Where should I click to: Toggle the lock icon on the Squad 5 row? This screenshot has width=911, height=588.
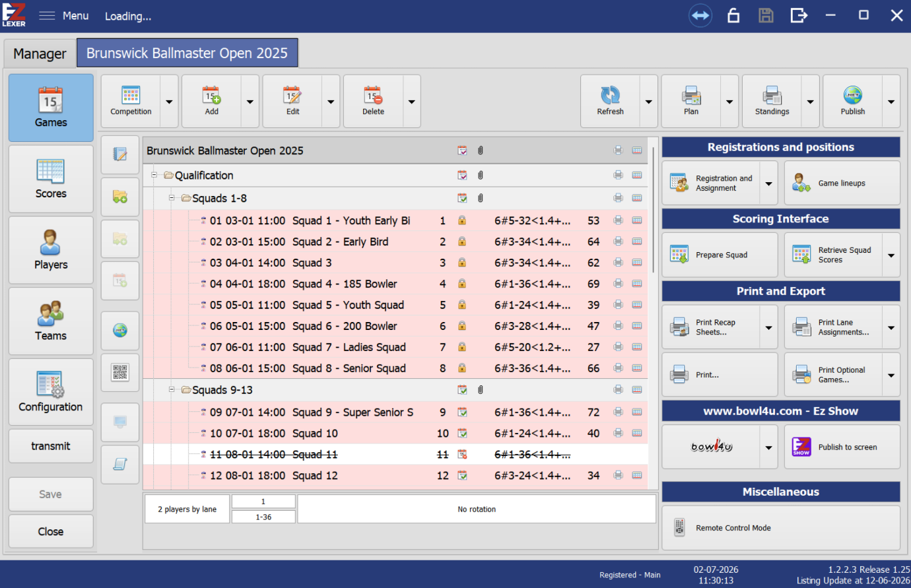462,305
